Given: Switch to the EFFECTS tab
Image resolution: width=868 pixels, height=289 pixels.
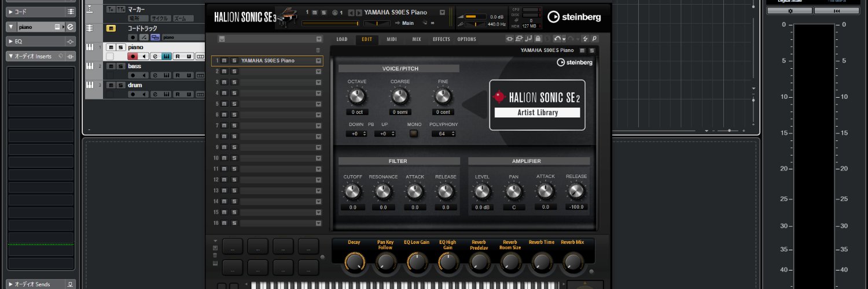Looking at the screenshot, I should [441, 39].
